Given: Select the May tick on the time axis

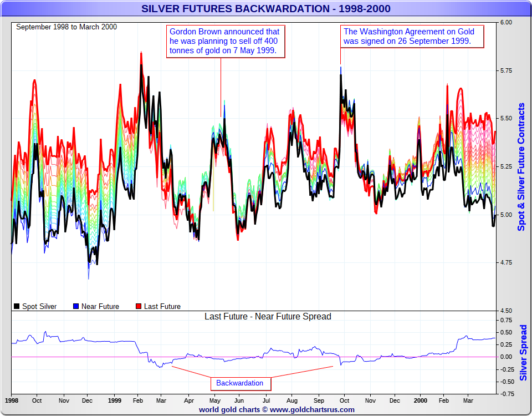Looking at the screenshot, I should click(x=215, y=400).
